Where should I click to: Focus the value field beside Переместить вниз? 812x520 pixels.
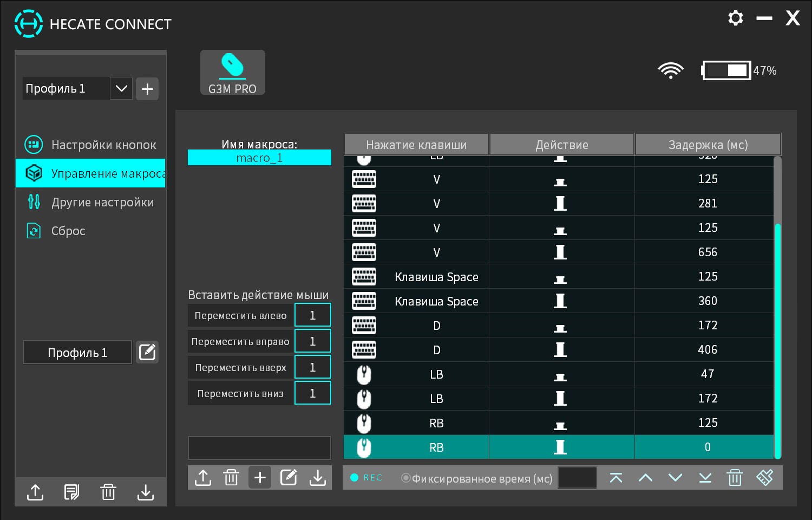pos(313,393)
